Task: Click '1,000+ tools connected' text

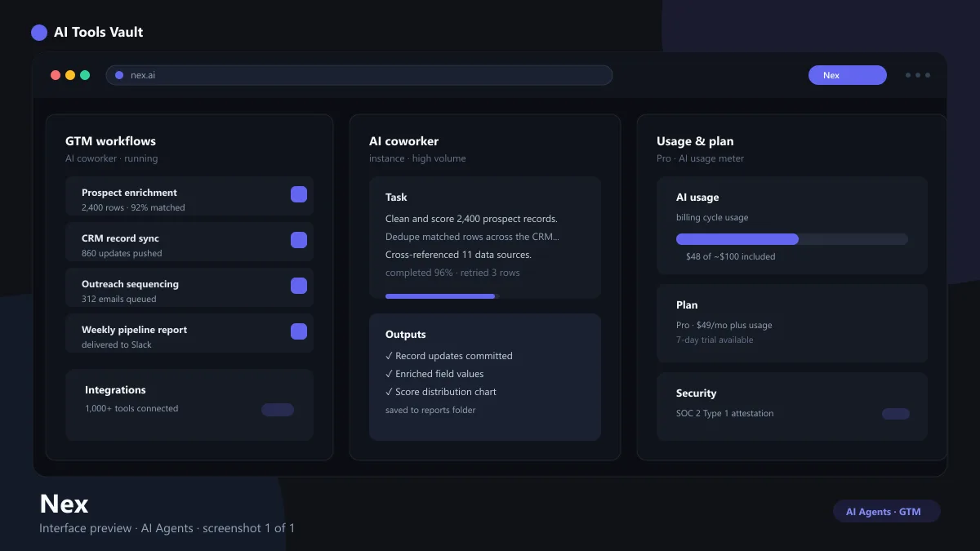Action: click(131, 408)
